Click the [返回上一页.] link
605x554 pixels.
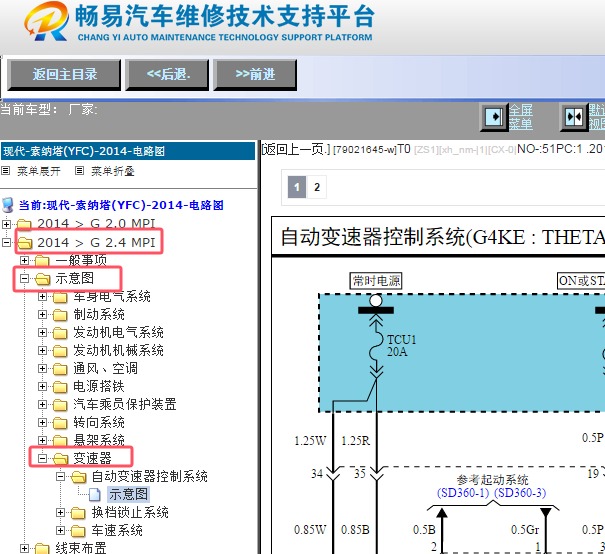(x=296, y=149)
